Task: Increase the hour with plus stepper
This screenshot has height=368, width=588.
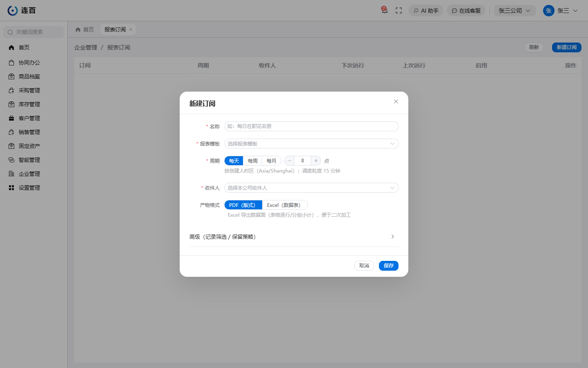Action: pyautogui.click(x=316, y=161)
